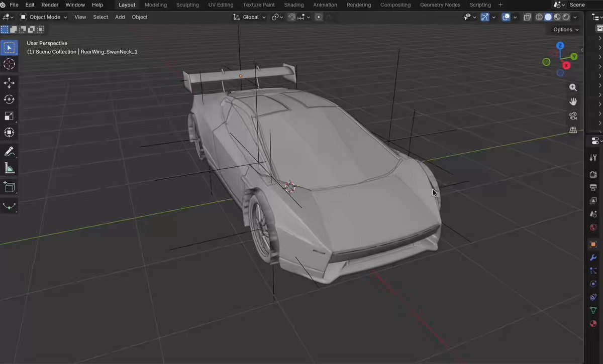Toggle viewport gizmos visibility
The width and height of the screenshot is (603, 364).
tap(485, 17)
